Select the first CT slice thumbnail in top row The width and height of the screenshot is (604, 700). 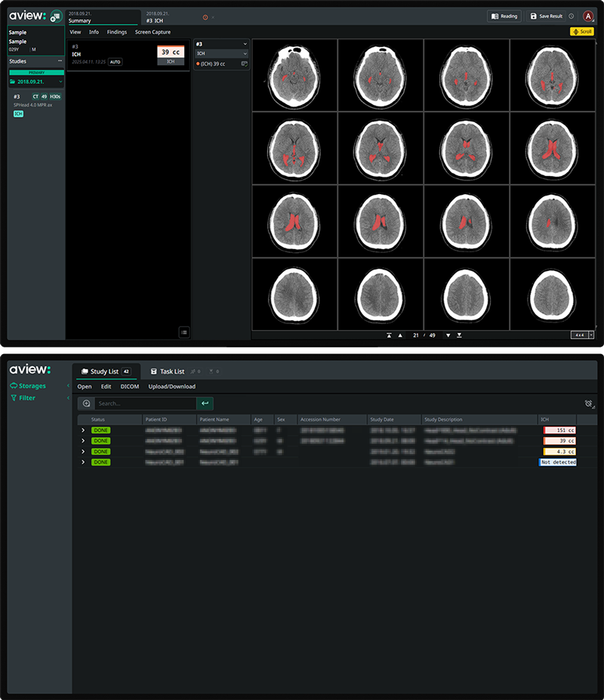pos(294,75)
